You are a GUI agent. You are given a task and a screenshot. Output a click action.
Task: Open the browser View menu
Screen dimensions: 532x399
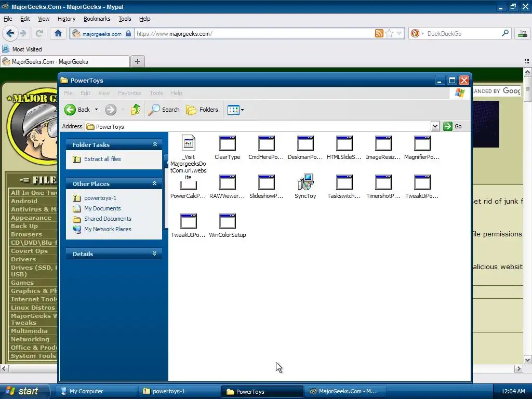[44, 19]
